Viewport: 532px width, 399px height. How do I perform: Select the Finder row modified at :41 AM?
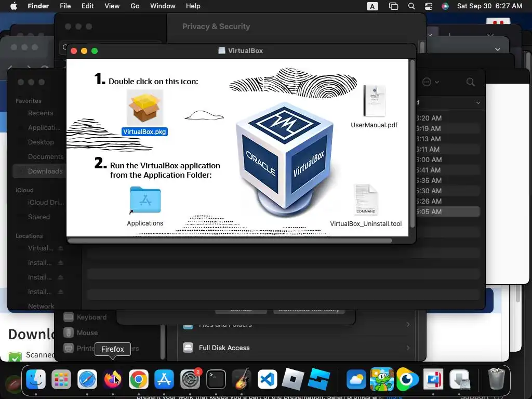447,170
